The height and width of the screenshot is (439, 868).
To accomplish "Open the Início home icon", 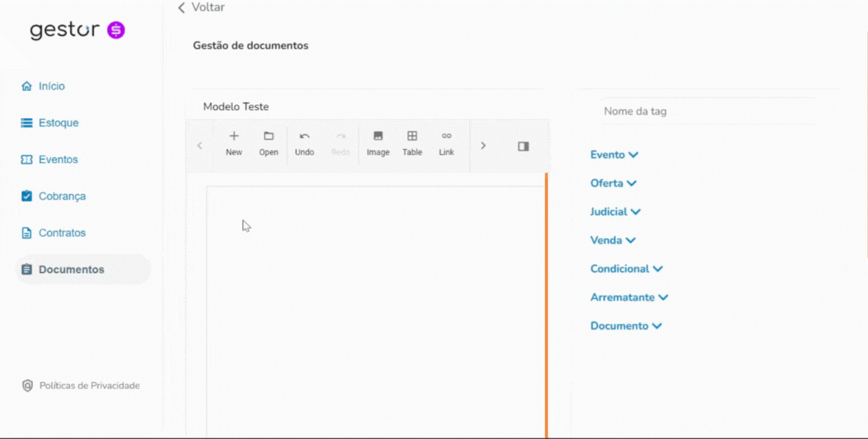I will (x=27, y=86).
